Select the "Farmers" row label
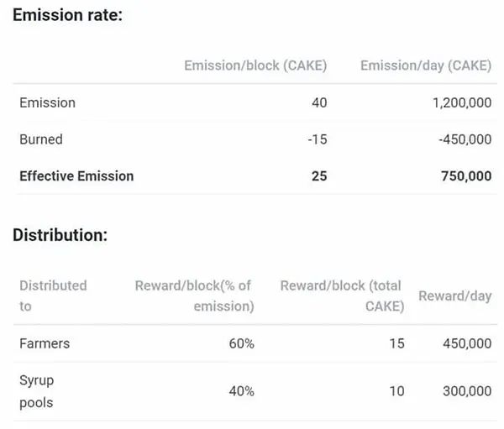The image size is (504, 429). [45, 343]
